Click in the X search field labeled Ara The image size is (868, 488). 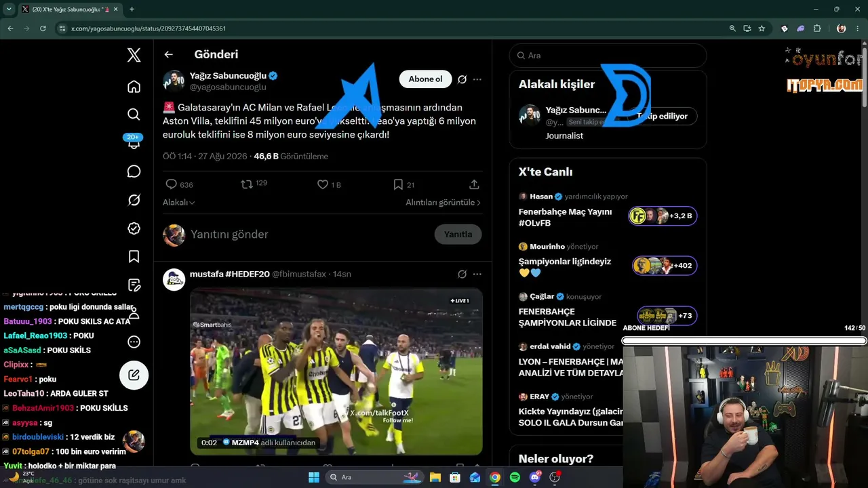(x=608, y=56)
